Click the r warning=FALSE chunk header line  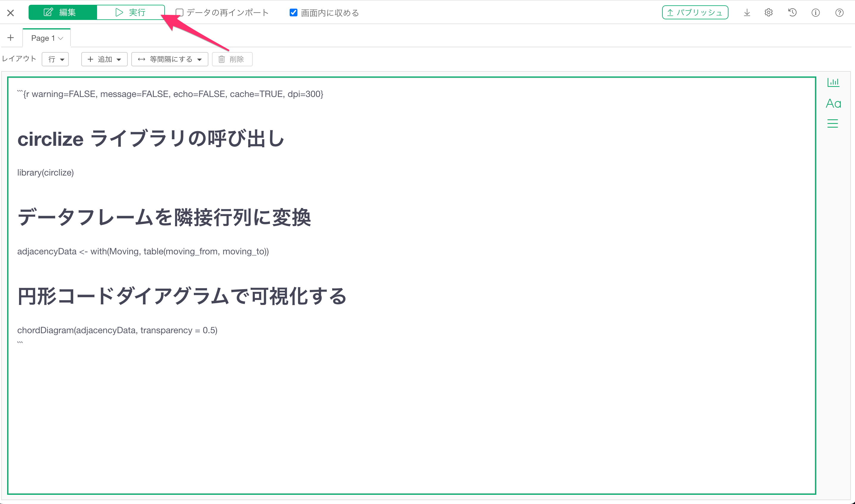[170, 94]
